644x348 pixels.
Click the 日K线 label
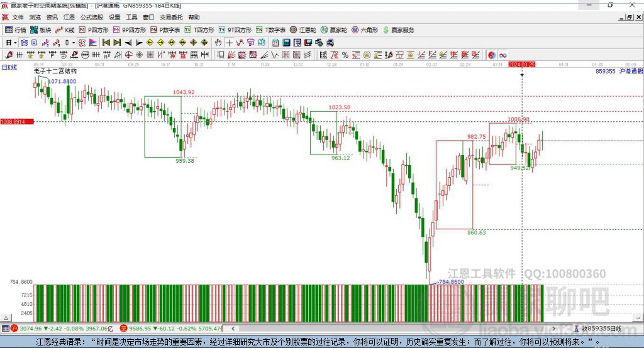tap(9, 67)
